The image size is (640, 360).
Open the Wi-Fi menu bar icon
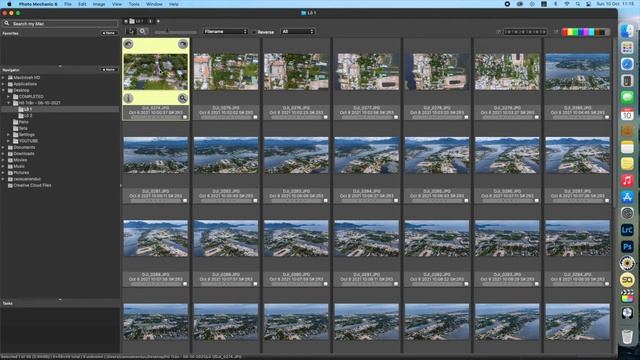click(567, 4)
